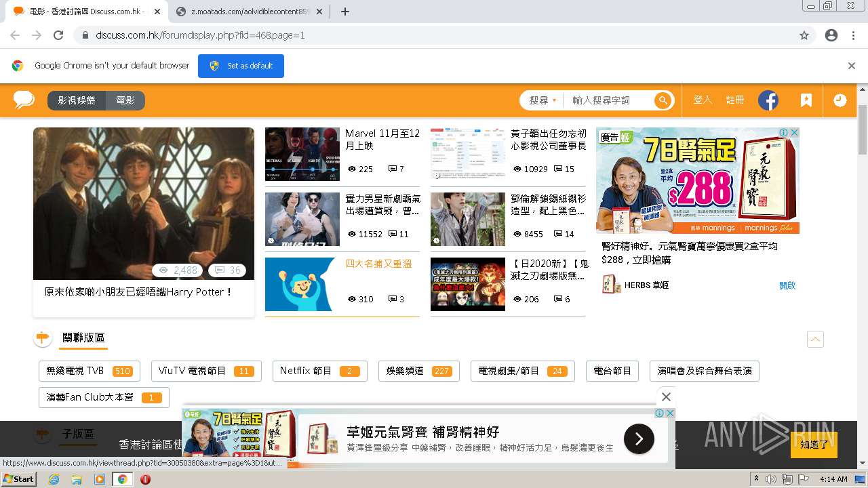Click the orange magnifier search button
The image size is (868, 488).
[663, 100]
